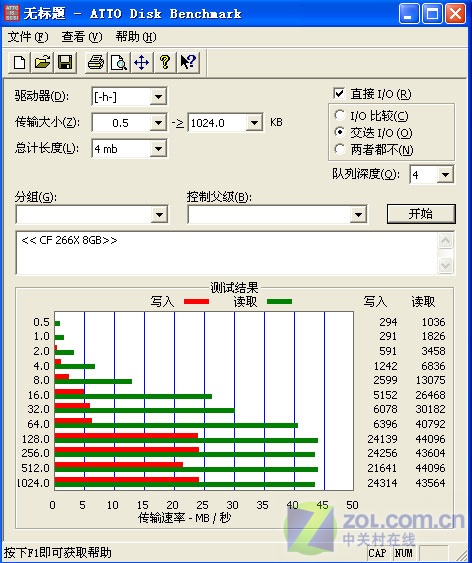Open the 查看 menu
The height and width of the screenshot is (563, 472).
coord(82,37)
